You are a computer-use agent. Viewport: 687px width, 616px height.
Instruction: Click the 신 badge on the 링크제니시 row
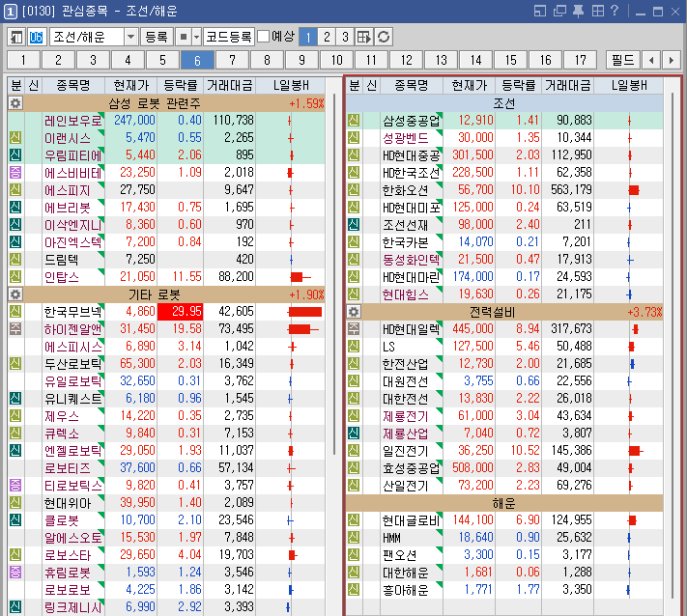tap(15, 606)
